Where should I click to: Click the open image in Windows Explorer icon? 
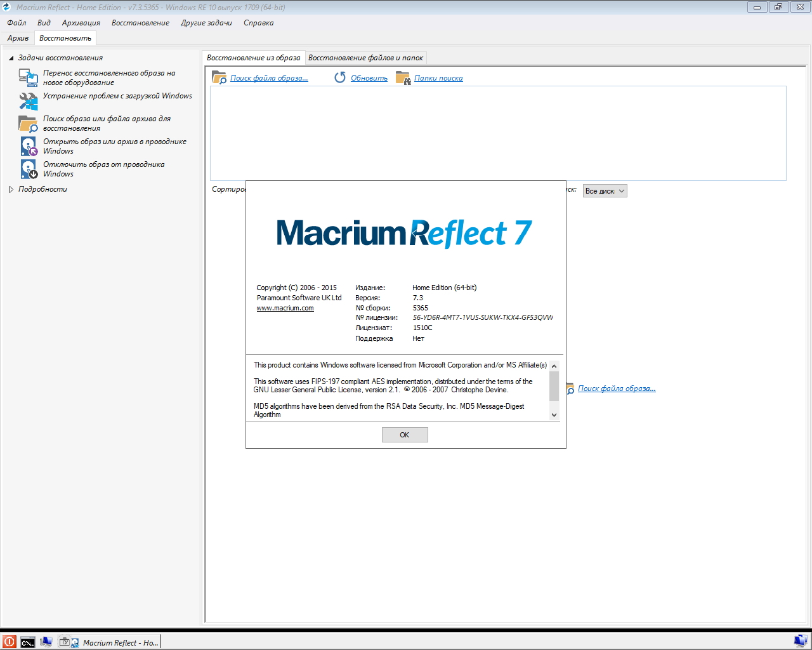pyautogui.click(x=29, y=146)
